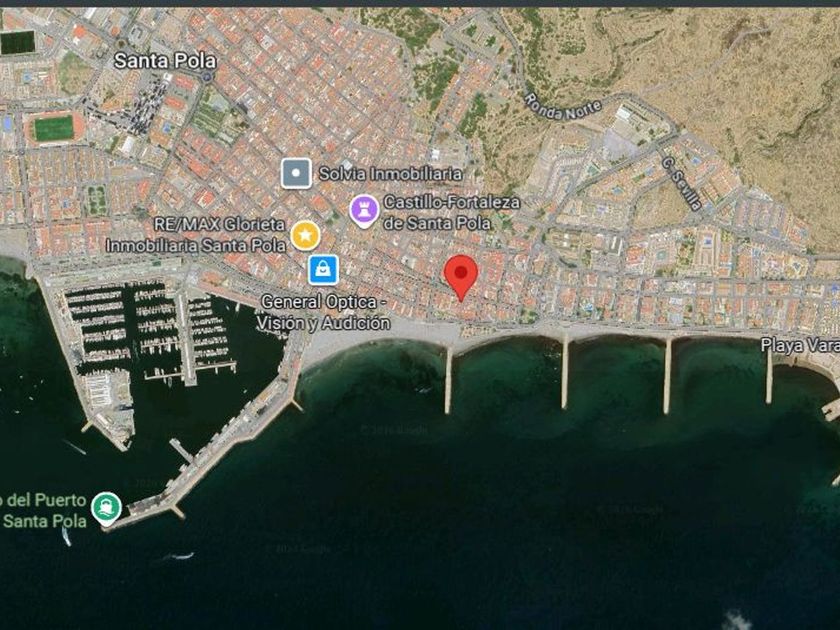Click the Santa Pola city dot marker
The image size is (840, 630).
coord(207,77)
